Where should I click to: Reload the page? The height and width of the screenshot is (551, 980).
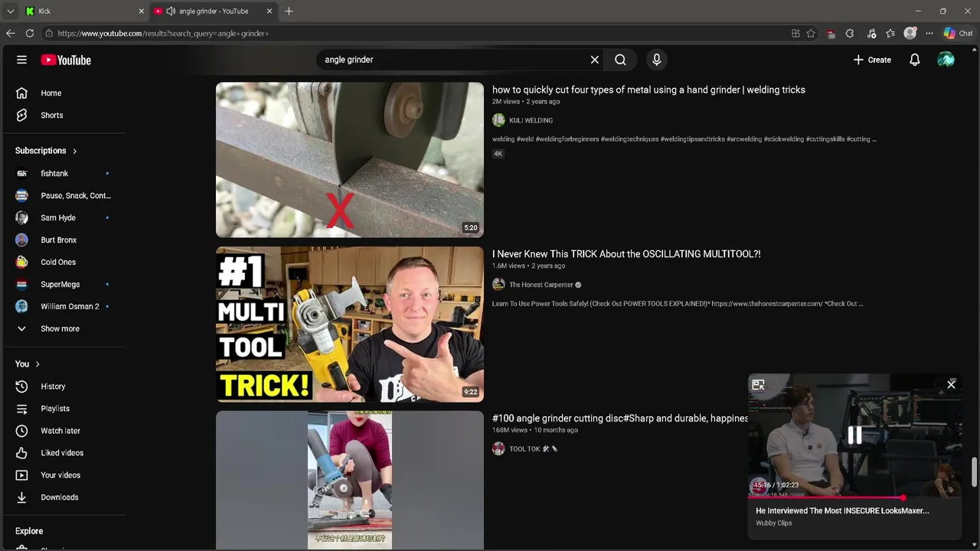[x=30, y=34]
